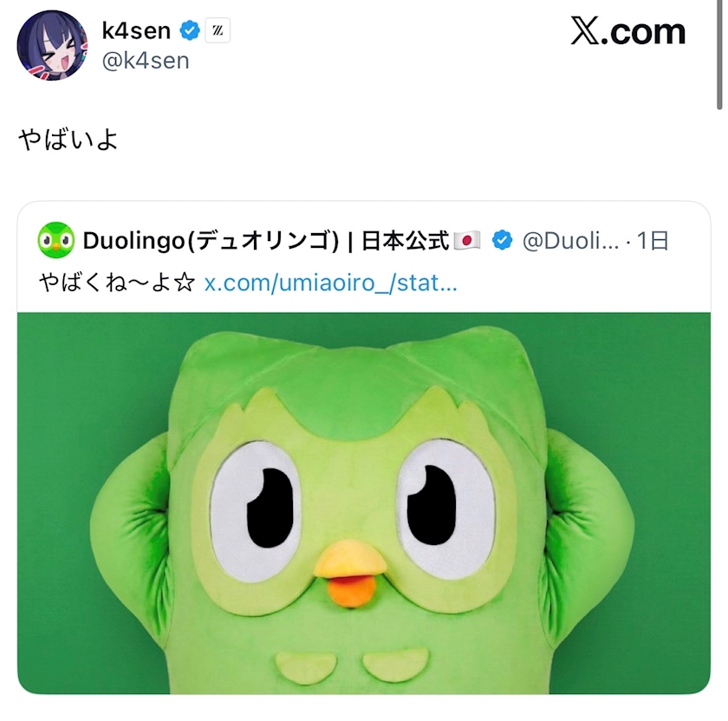Open the quoted text やばくね〜よ☆
This screenshot has height=721, width=728.
[x=117, y=283]
